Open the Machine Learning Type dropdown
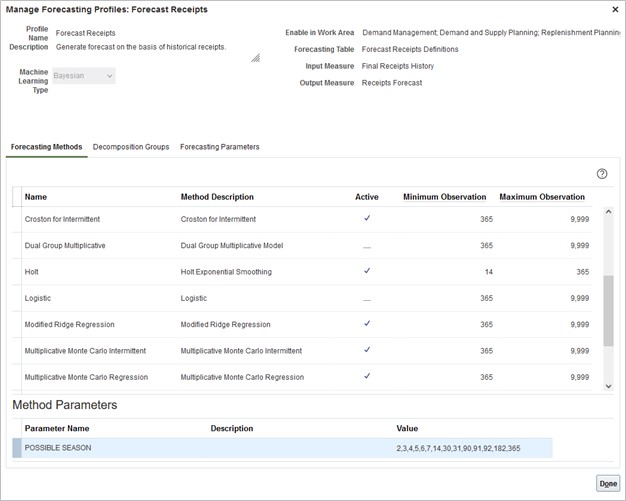Image resolution: width=626 pixels, height=501 pixels. (x=84, y=76)
